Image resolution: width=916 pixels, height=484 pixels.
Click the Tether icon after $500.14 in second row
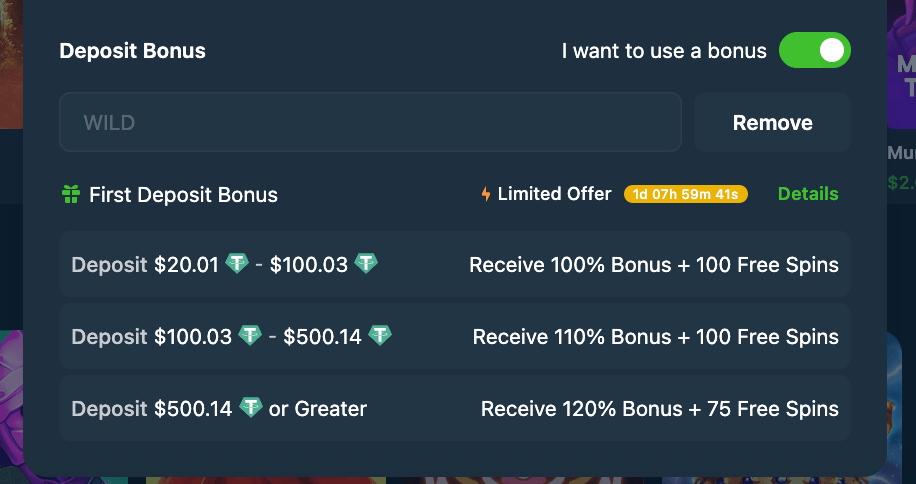(380, 336)
